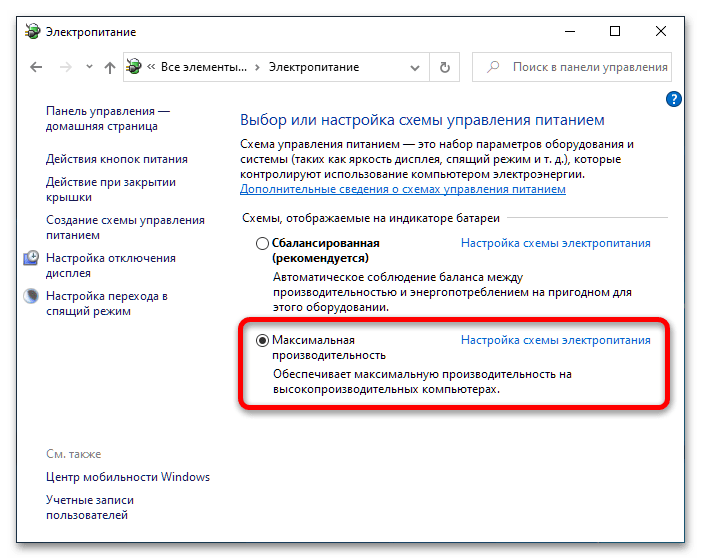701x559 pixels.
Task: Click heading Выбор или настройка схемы управления питанием
Action: pyautogui.click(x=422, y=120)
